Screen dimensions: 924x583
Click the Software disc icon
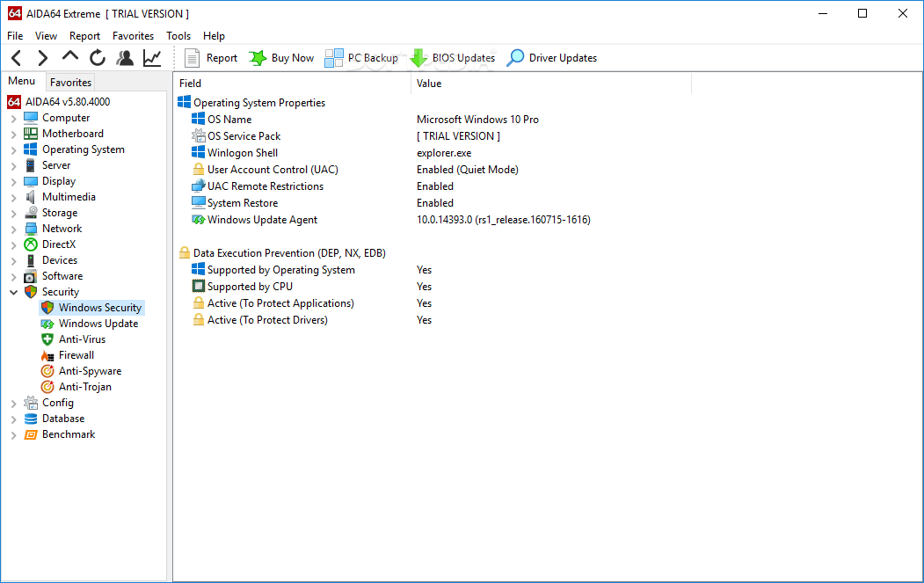(x=31, y=276)
